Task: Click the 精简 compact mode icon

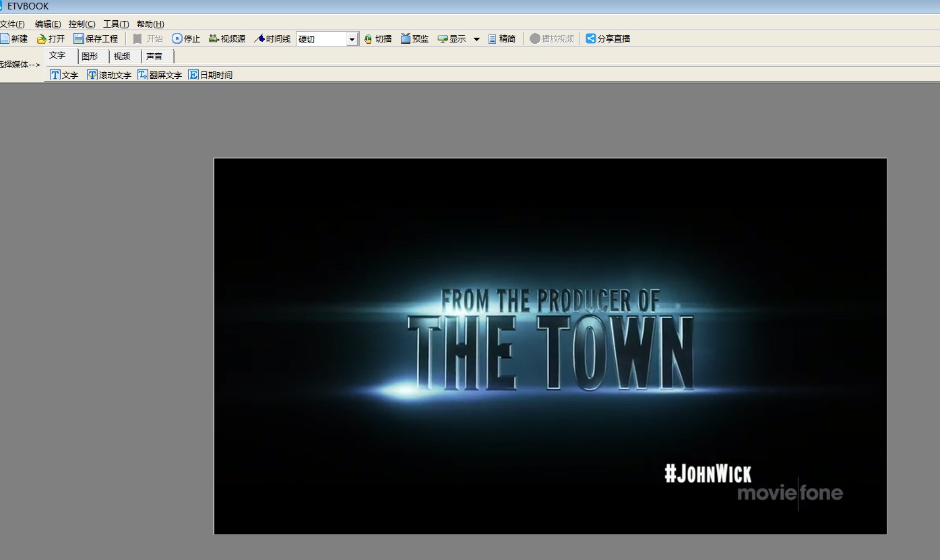Action: click(493, 39)
